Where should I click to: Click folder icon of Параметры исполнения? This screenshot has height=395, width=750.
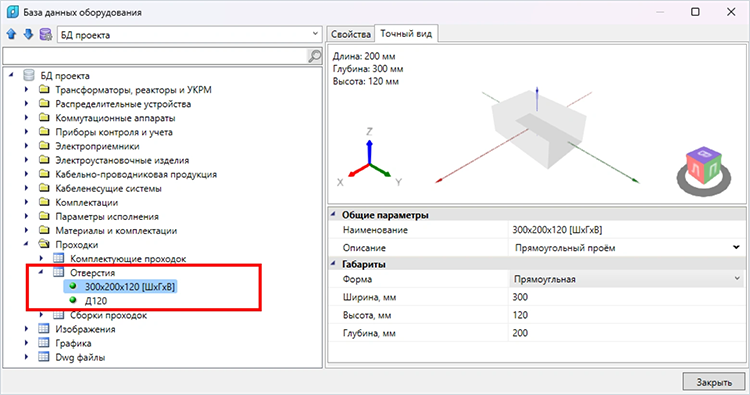click(44, 216)
